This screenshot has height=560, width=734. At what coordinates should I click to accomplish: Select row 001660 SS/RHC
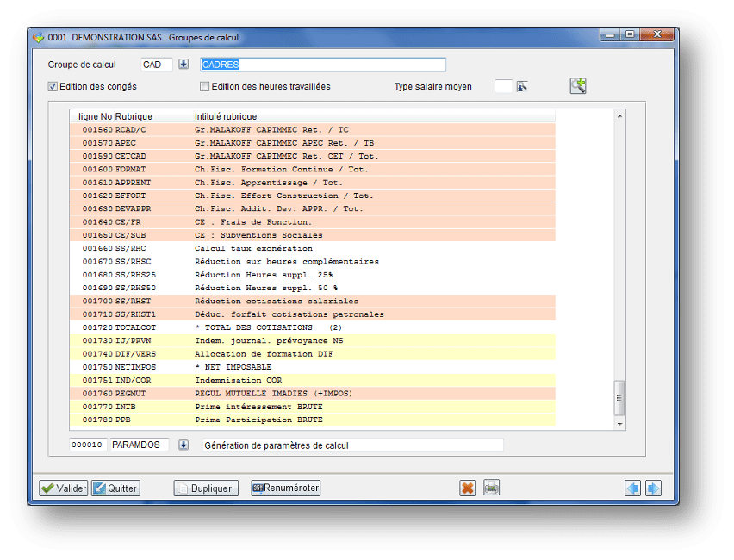pyautogui.click(x=313, y=248)
